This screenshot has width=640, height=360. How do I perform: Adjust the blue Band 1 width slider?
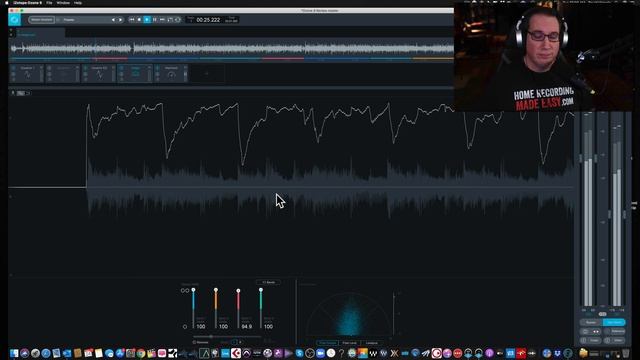click(193, 308)
